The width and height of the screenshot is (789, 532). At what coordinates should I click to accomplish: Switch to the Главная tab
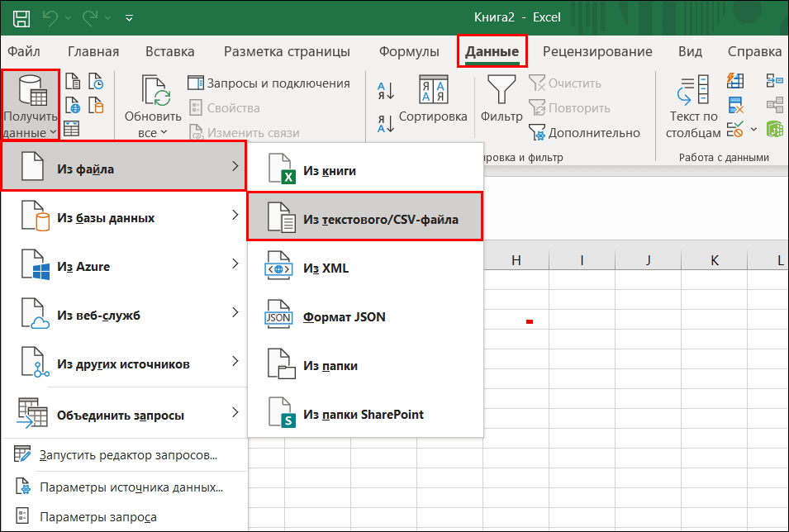pos(93,51)
